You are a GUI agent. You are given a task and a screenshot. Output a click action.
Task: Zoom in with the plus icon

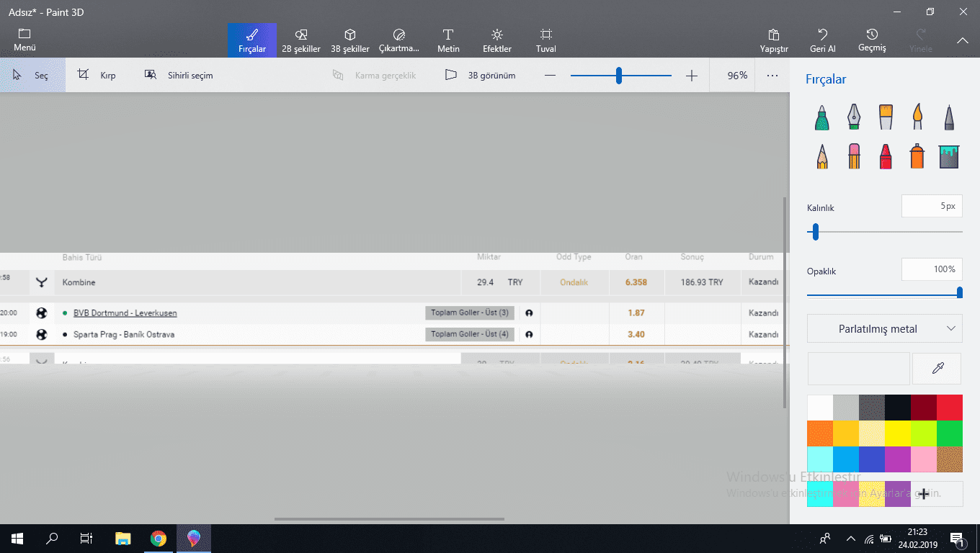tap(692, 75)
